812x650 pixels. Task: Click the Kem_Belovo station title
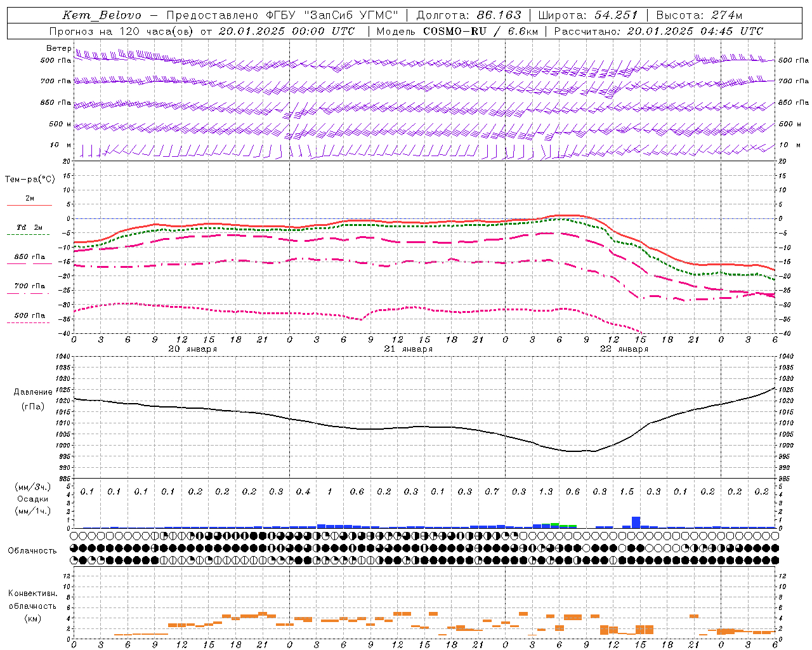click(102, 15)
